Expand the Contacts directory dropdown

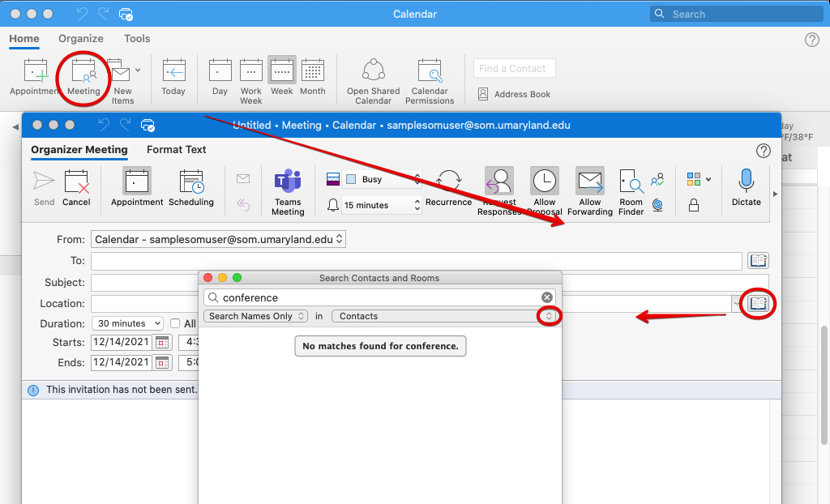tap(549, 316)
